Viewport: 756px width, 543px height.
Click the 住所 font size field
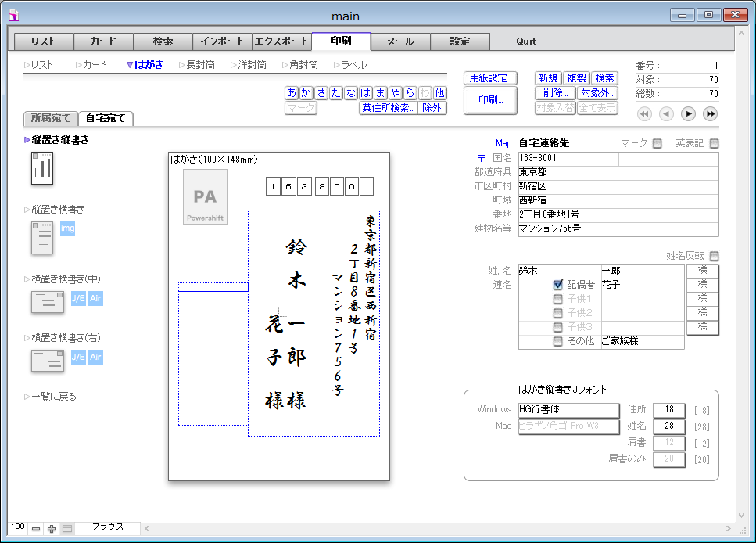(668, 409)
